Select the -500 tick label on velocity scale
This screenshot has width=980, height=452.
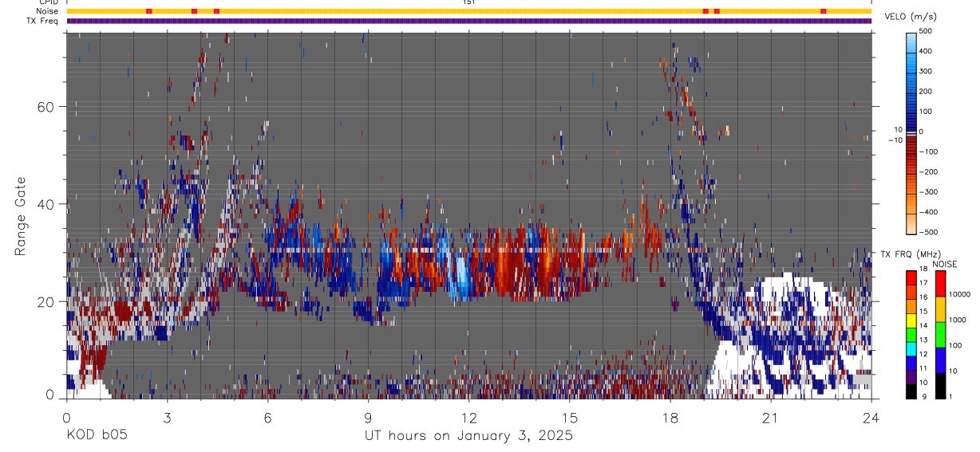[x=928, y=232]
